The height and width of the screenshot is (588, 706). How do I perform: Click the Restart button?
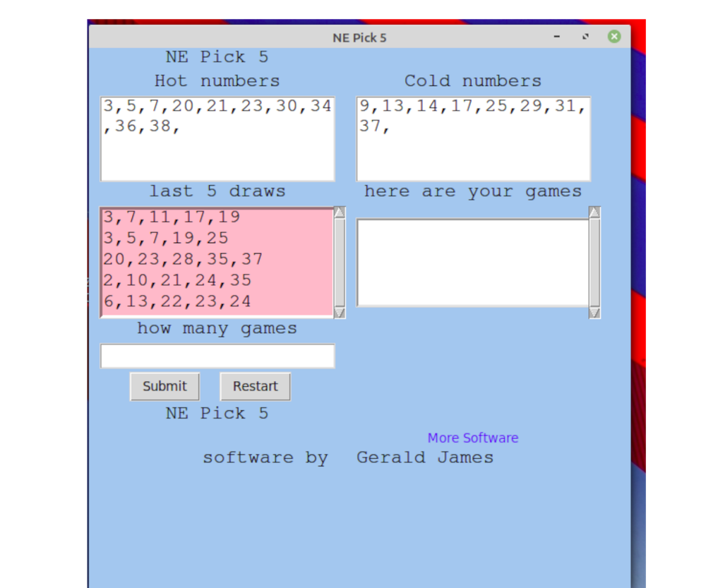tap(255, 386)
